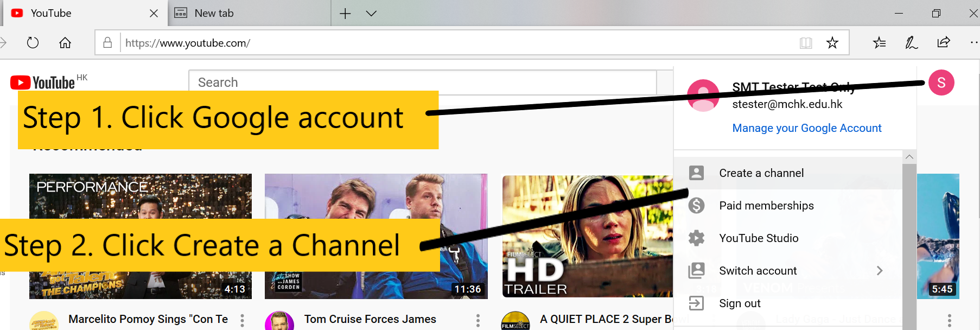
Task: Select Create a channel menu item
Action: [x=788, y=173]
